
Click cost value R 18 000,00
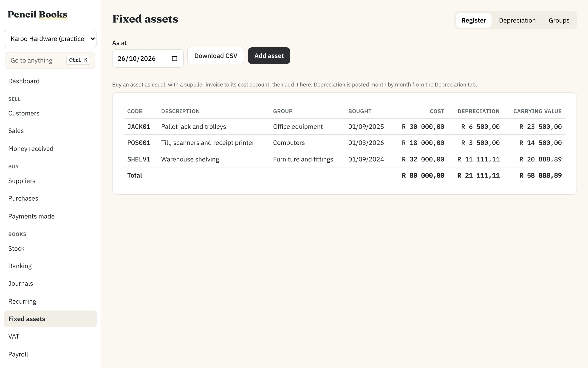pyautogui.click(x=423, y=143)
